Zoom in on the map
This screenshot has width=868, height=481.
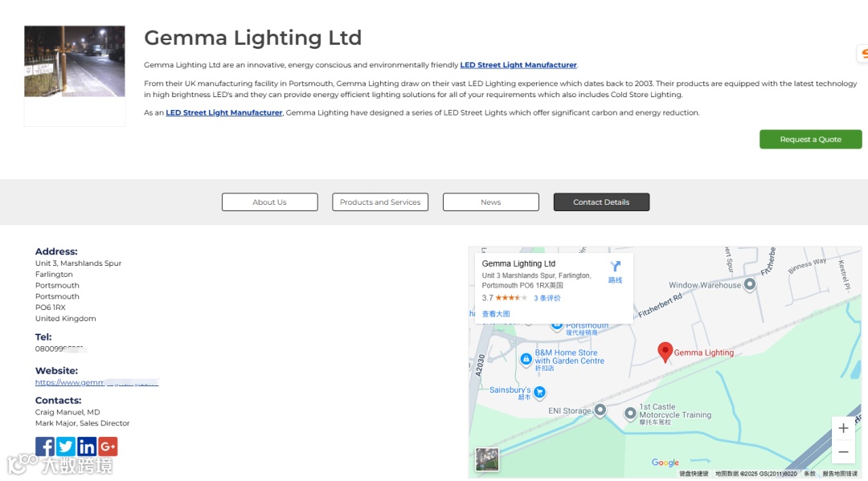point(843,428)
